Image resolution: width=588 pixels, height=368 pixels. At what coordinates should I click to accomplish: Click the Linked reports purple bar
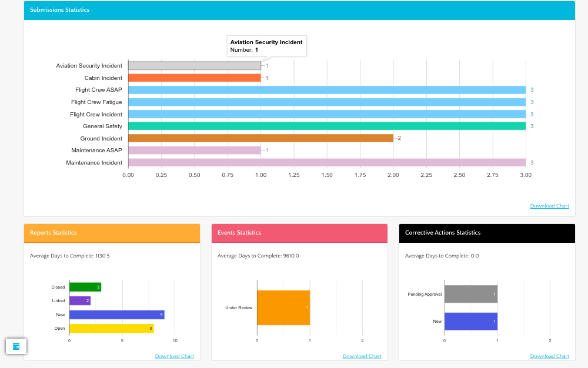(x=80, y=300)
